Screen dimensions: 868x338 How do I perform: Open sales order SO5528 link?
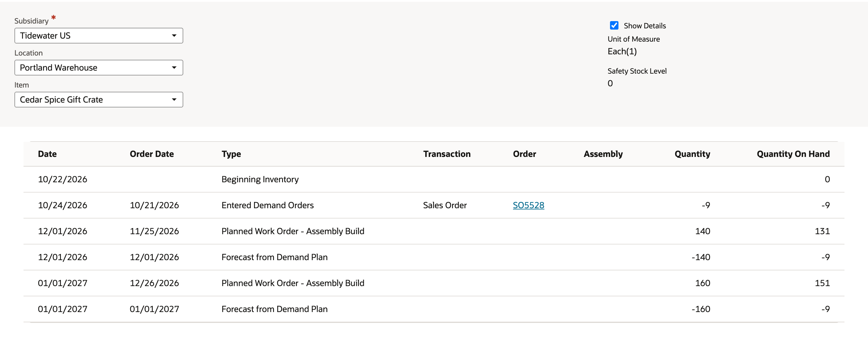tap(528, 205)
